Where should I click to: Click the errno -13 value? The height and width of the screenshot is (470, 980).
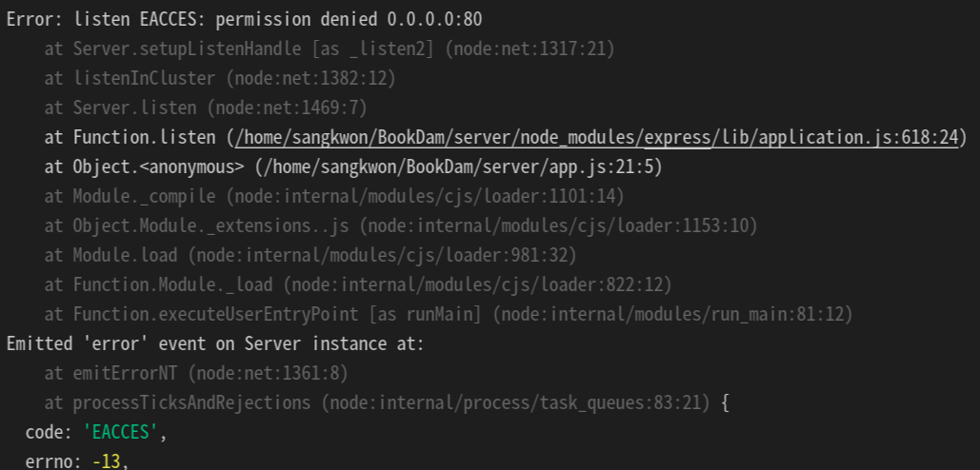[x=106, y=461]
